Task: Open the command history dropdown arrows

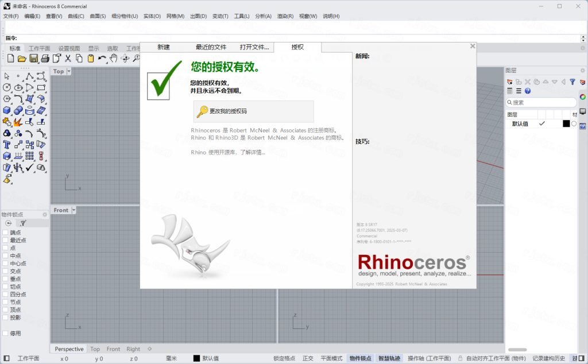Action: tap(583, 38)
